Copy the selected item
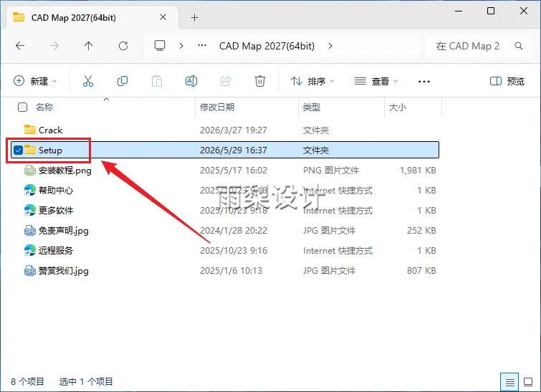 pyautogui.click(x=123, y=81)
